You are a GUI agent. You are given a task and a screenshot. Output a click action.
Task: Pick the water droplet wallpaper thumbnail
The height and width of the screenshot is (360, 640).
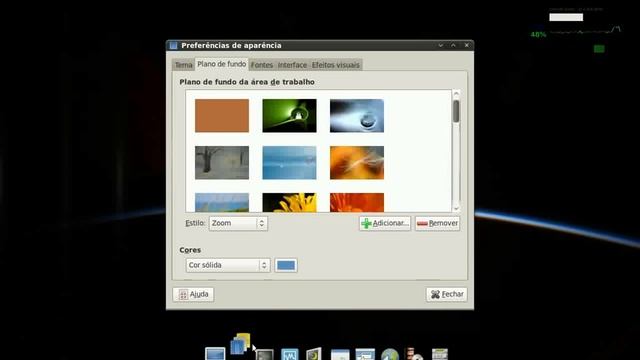pyautogui.click(x=357, y=116)
